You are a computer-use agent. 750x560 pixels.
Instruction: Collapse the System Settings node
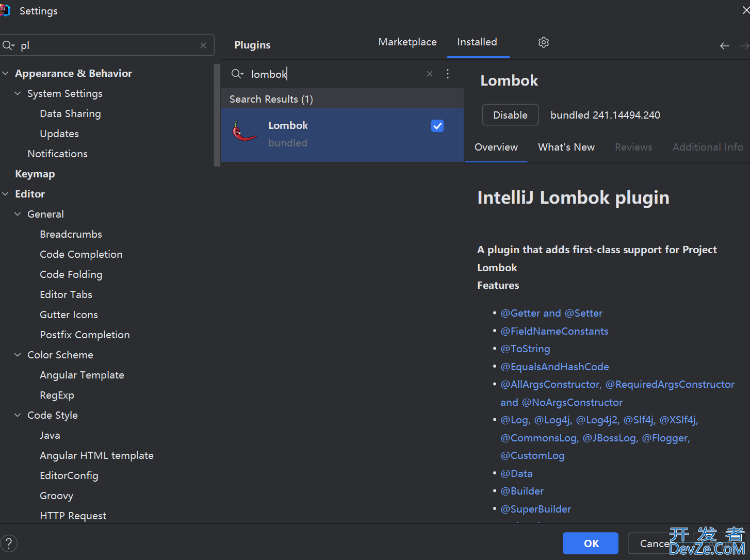[x=18, y=93]
